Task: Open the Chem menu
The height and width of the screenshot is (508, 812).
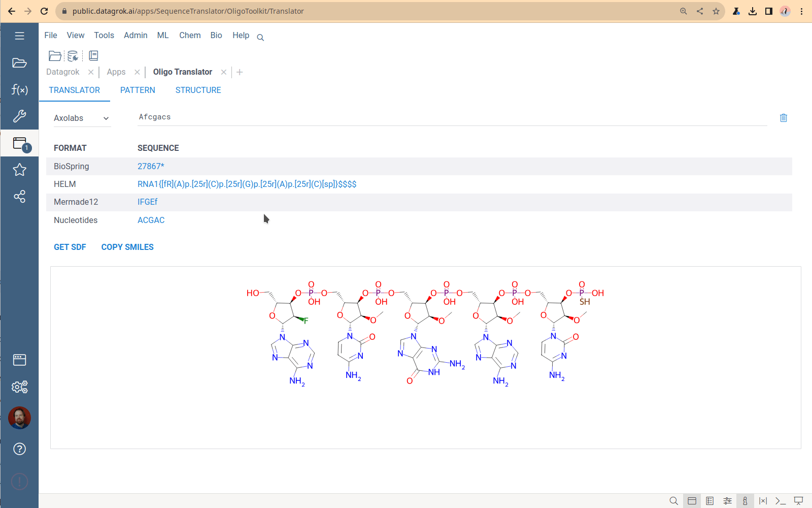Action: tap(190, 36)
